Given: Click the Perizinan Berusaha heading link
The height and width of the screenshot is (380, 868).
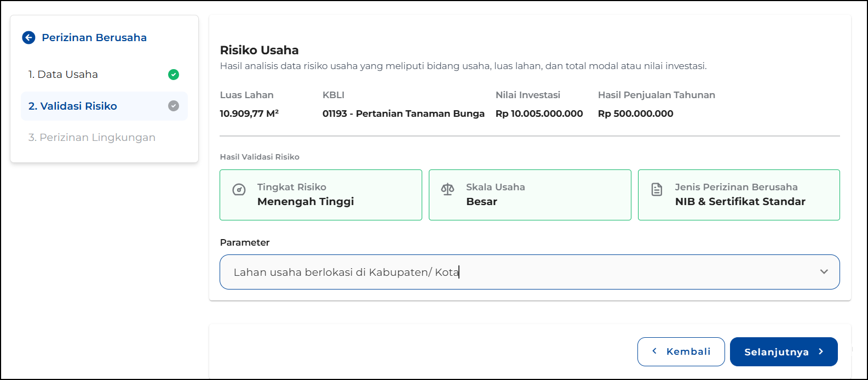Looking at the screenshot, I should point(94,37).
